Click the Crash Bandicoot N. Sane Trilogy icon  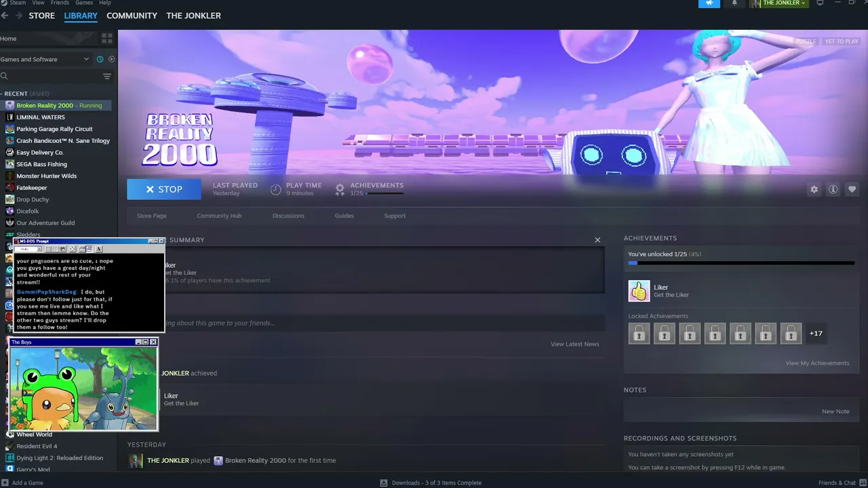pyautogui.click(x=9, y=140)
